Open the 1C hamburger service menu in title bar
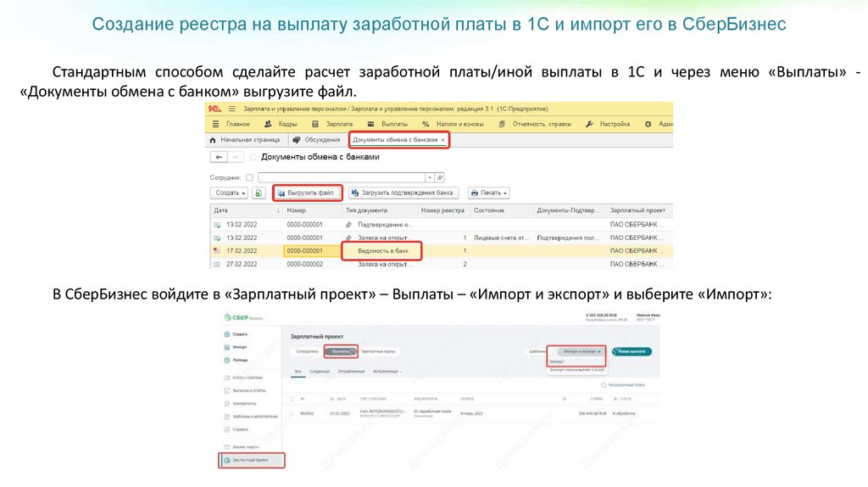Viewport: 868px width, 487px height. click(232, 109)
